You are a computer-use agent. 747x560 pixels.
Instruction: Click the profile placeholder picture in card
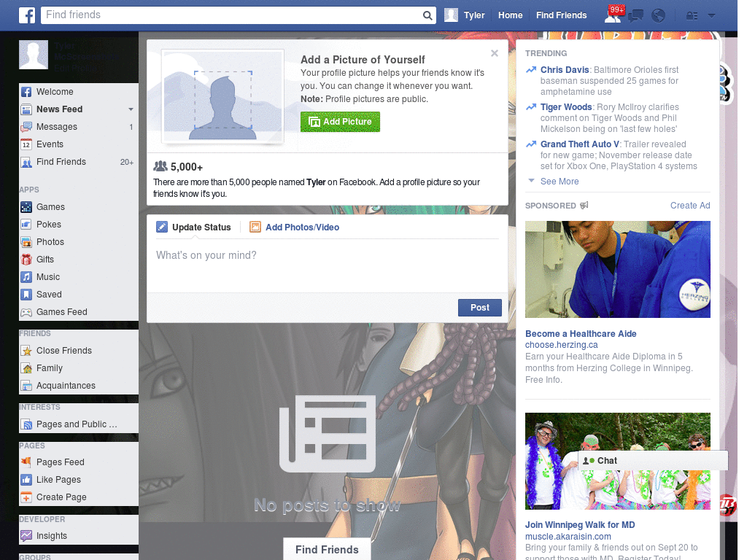point(223,96)
